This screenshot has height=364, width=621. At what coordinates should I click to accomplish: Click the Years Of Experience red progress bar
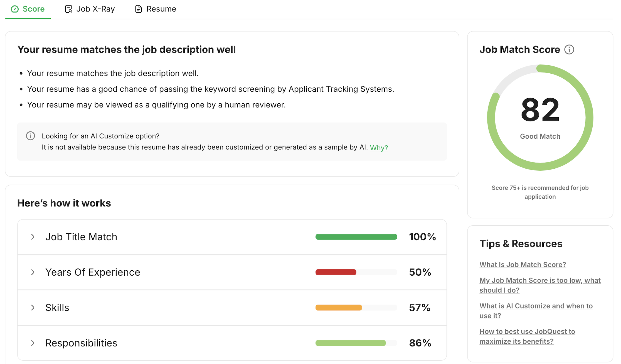336,272
